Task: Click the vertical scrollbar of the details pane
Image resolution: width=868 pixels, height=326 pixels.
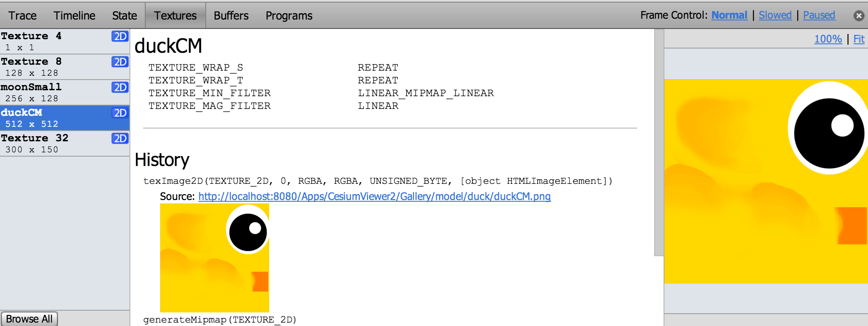Action: [659, 143]
